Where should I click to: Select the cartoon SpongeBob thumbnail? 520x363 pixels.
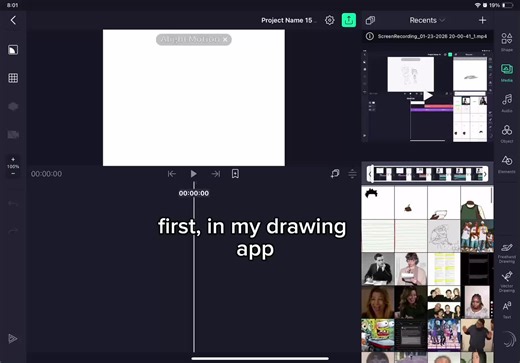coord(378,335)
